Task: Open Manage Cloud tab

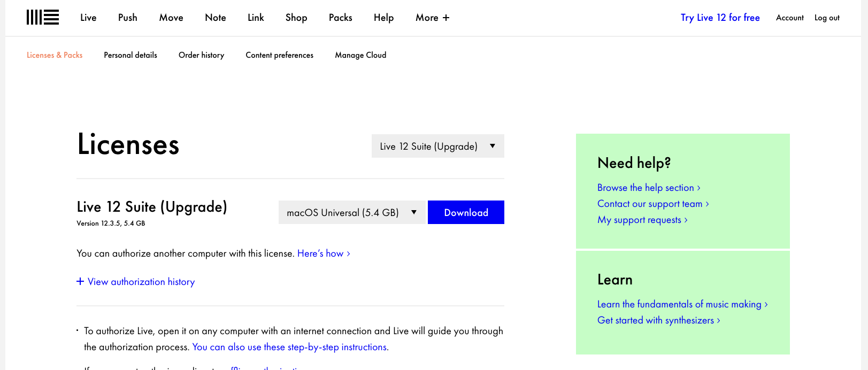Action: click(360, 55)
